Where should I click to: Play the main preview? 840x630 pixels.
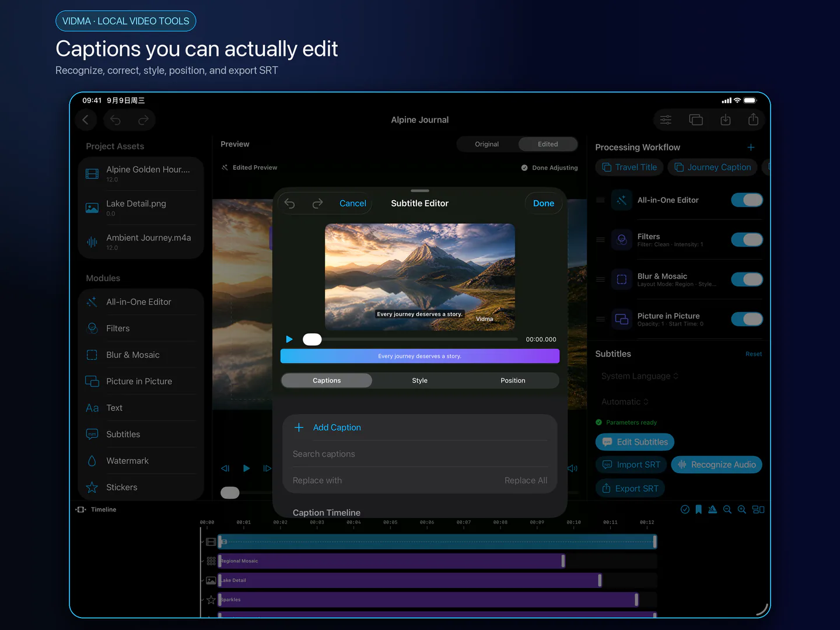(246, 468)
